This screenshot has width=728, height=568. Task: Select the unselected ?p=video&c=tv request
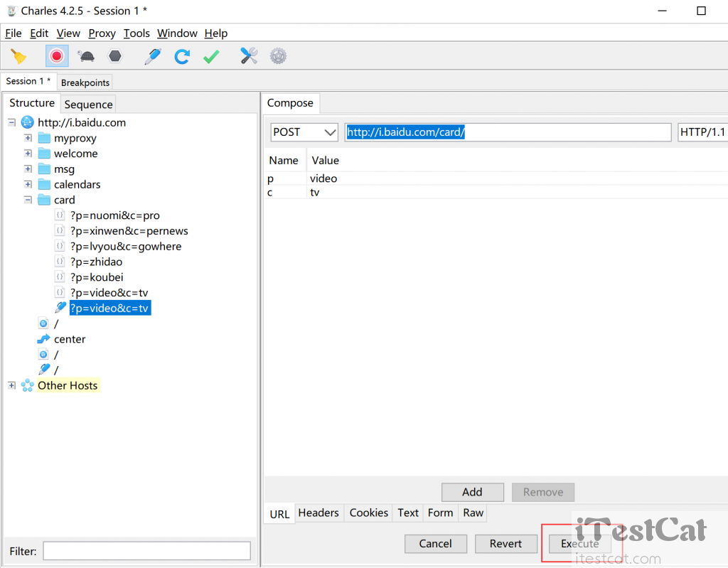click(109, 293)
